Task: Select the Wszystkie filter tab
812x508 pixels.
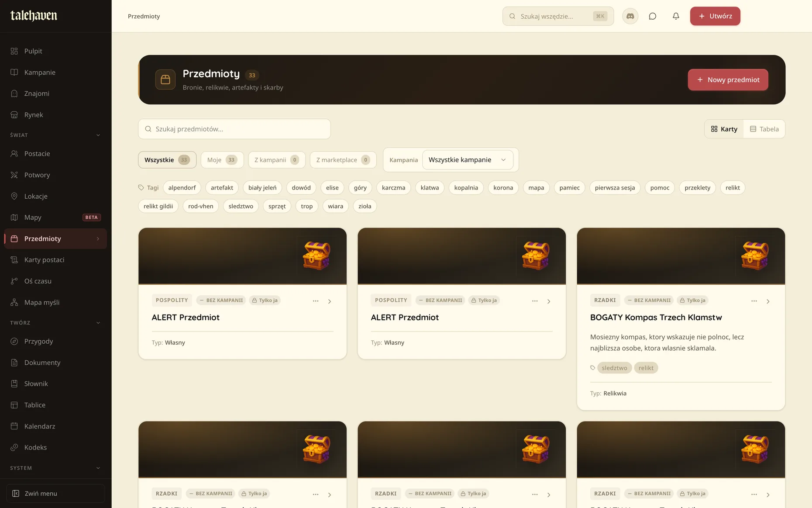Action: [x=167, y=160]
